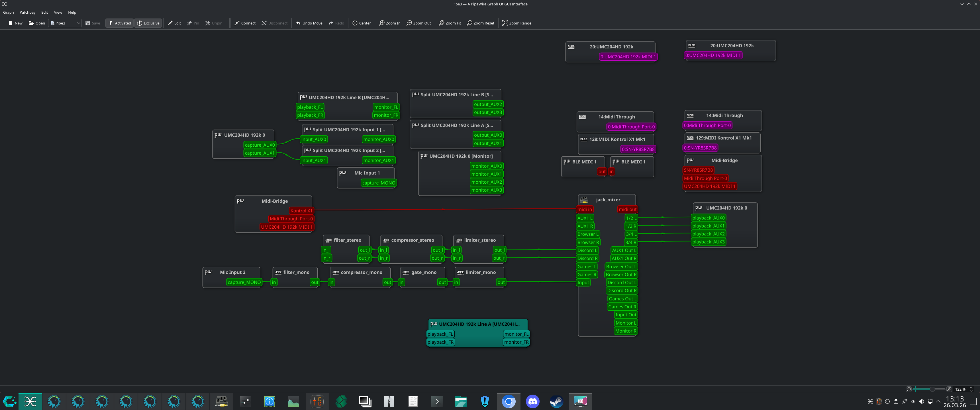
Task: Open the View menu
Action: (58, 12)
